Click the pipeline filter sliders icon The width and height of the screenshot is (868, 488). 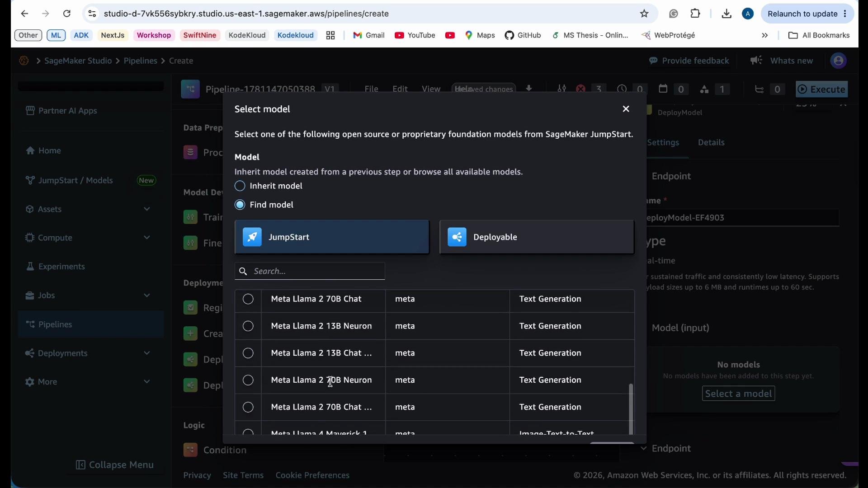(x=561, y=89)
